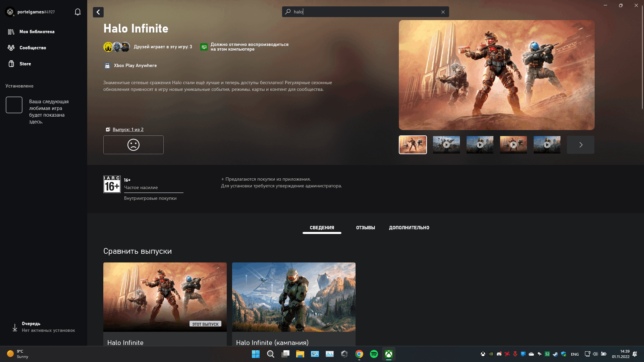Play the third video thumbnail
644x362 pixels.
(x=480, y=145)
